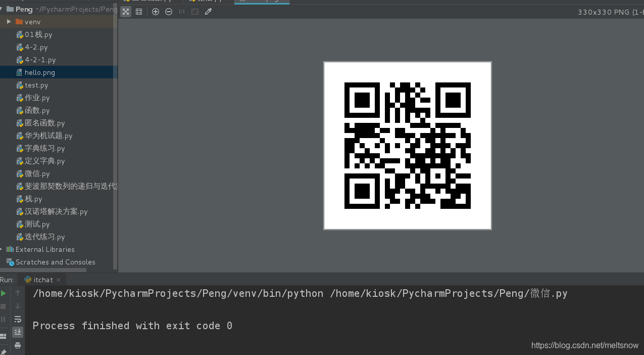Screen dimensions: 644x355
Task: Toggle scroll to end of console output
Action: pos(18,332)
